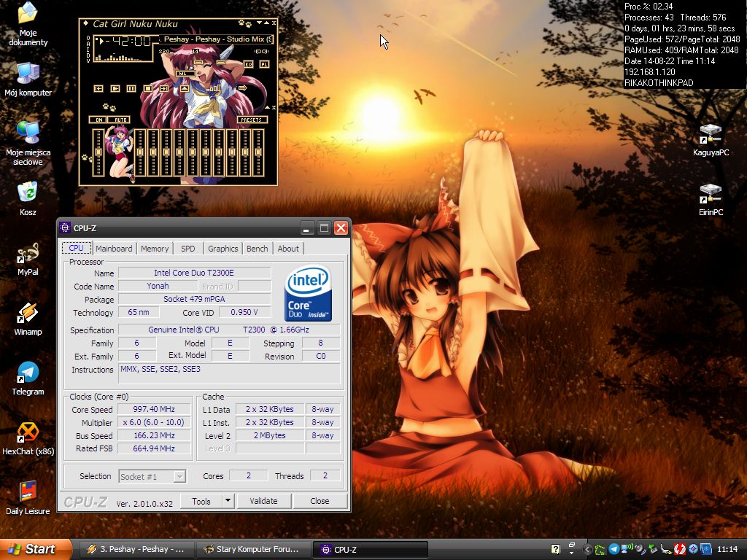747x560 pixels.
Task: Click the taskbar clock showing 11:14
Action: (727, 549)
